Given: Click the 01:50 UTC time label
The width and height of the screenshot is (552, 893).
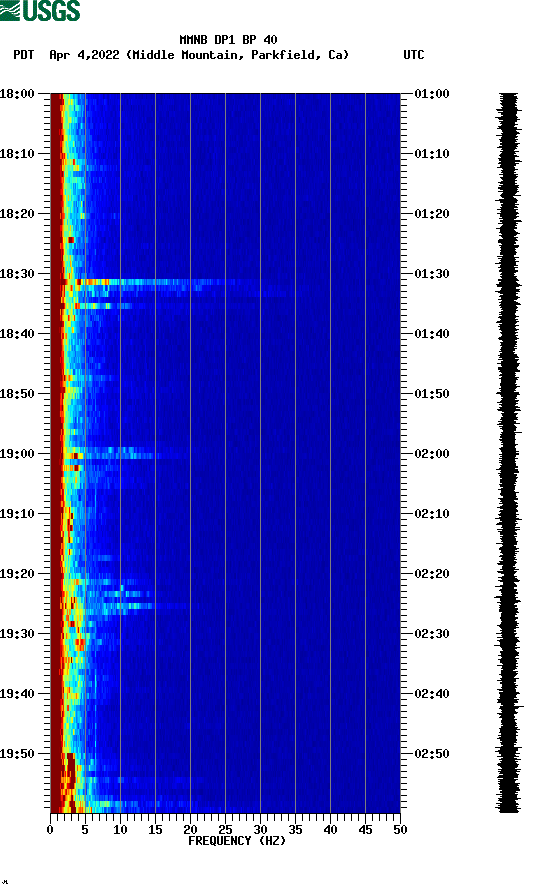Looking at the screenshot, I should (x=432, y=394).
